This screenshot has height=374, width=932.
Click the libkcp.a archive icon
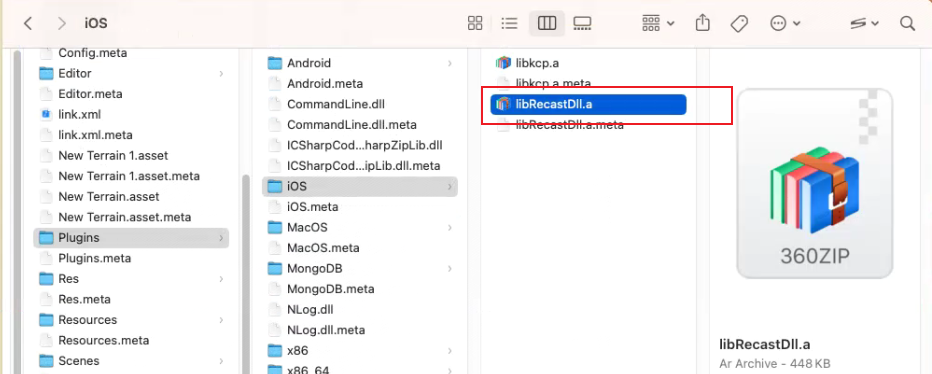[x=503, y=63]
